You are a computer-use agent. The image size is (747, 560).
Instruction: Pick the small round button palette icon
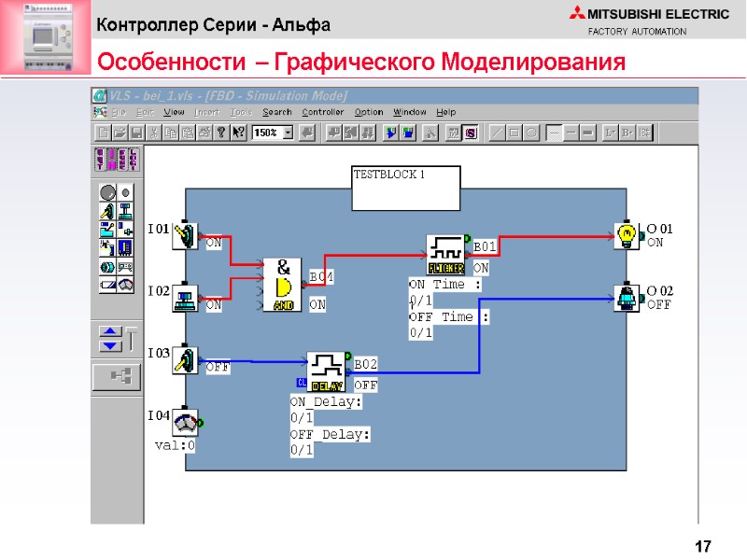pos(125,192)
